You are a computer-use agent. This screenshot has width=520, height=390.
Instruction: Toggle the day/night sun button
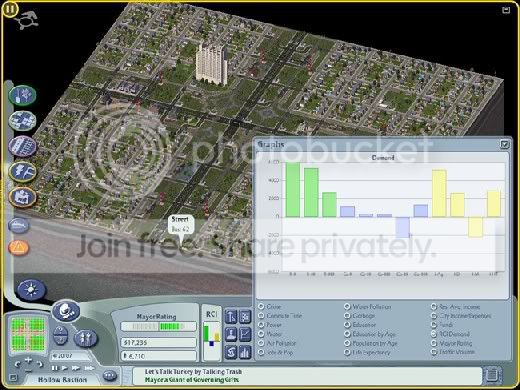click(31, 289)
